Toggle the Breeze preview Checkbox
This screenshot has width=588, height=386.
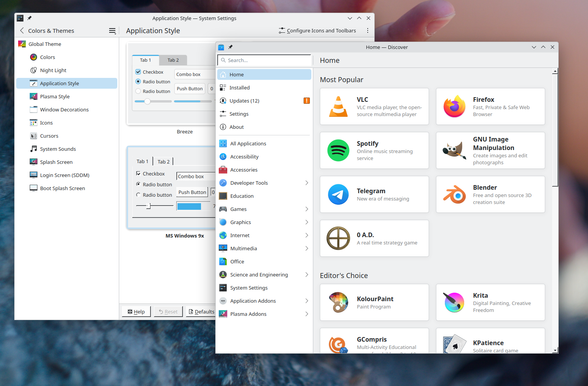pyautogui.click(x=138, y=72)
